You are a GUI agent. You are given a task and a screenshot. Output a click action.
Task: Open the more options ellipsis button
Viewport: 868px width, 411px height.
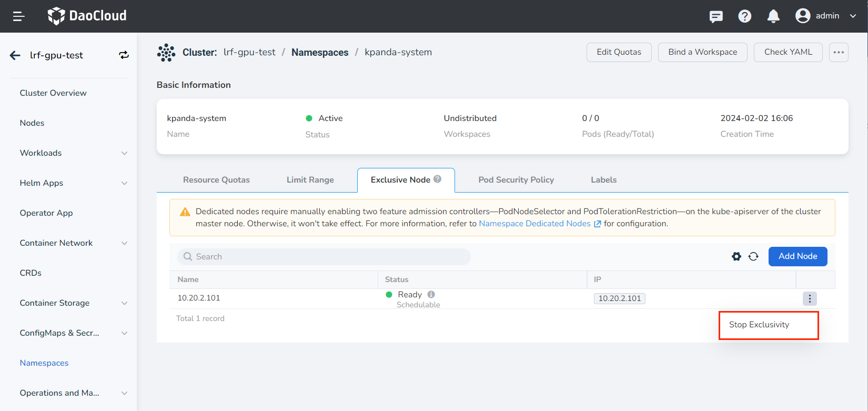tap(839, 52)
